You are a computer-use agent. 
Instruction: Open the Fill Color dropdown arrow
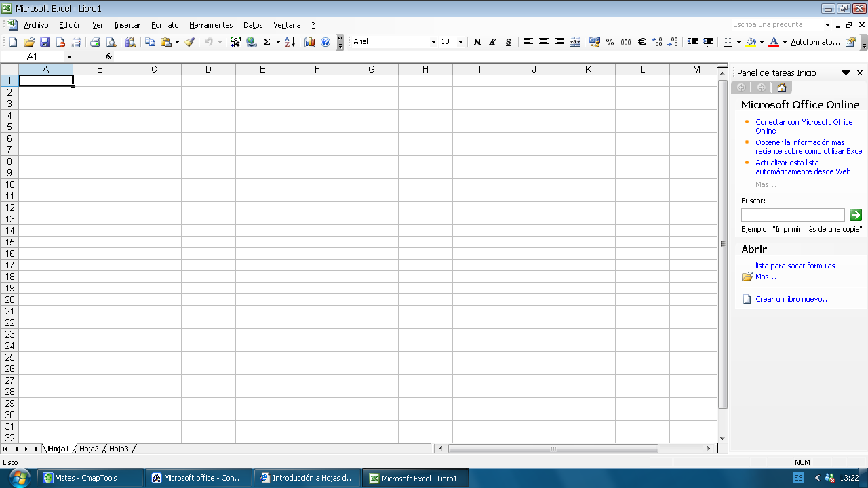762,42
